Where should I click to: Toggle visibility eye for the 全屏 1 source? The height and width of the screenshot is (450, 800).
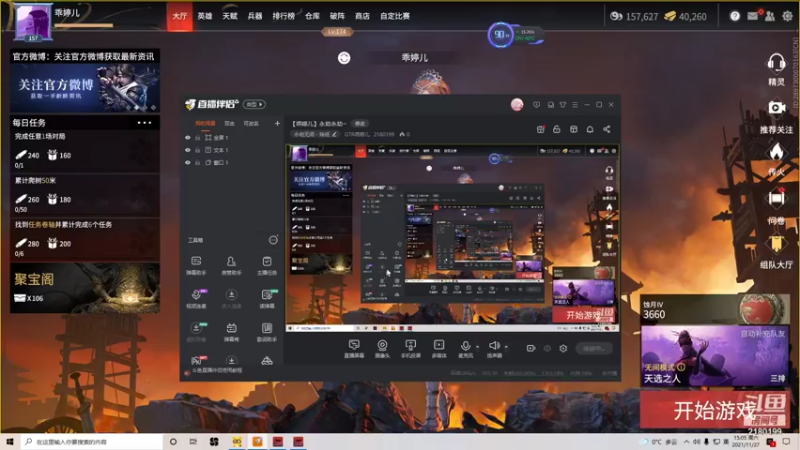coord(188,138)
